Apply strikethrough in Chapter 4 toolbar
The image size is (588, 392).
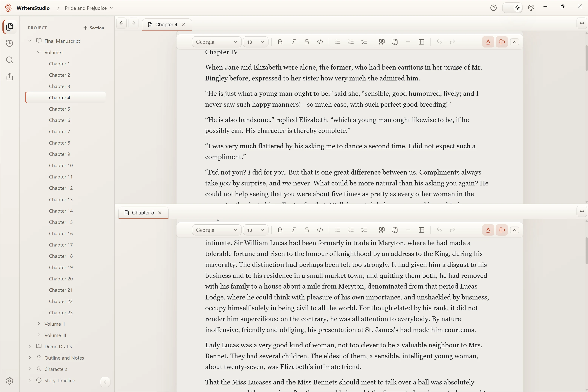307,42
